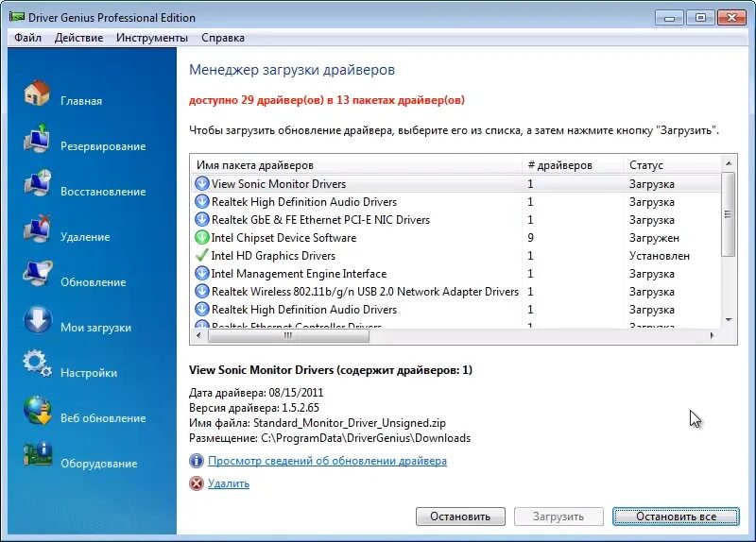
Task: Click the Загрузить button
Action: [558, 517]
